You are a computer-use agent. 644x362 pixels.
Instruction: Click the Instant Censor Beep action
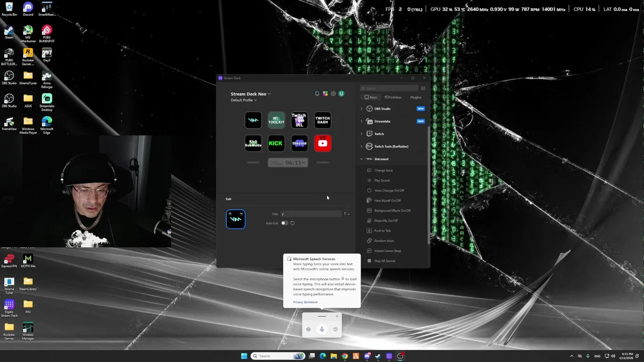[x=387, y=251]
